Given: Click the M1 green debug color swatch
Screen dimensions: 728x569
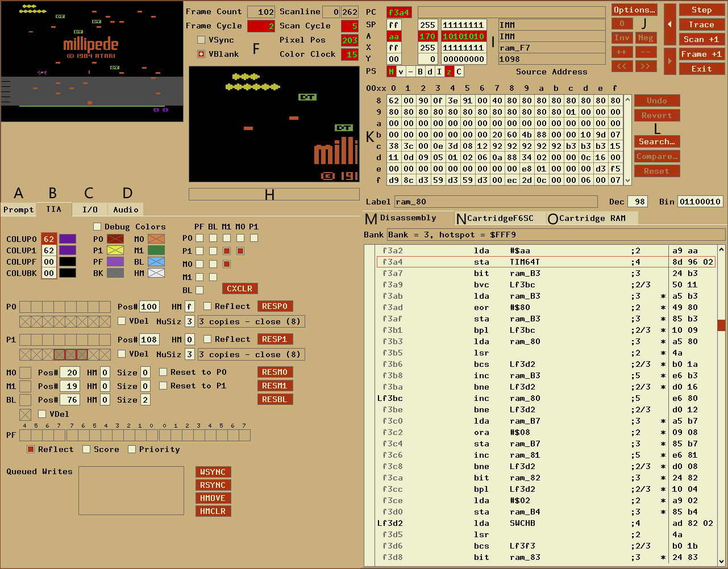Looking at the screenshot, I should click(x=156, y=250).
